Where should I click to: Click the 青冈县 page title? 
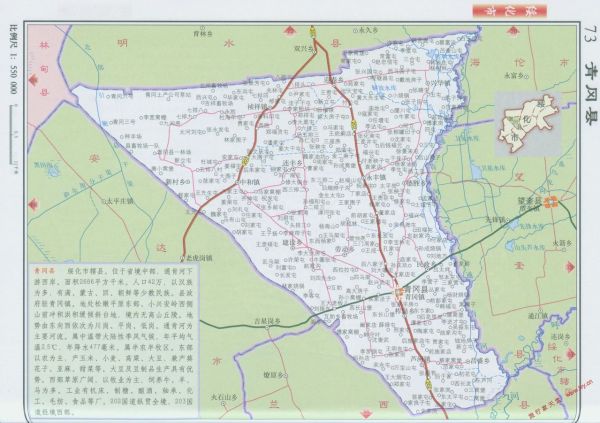click(589, 93)
